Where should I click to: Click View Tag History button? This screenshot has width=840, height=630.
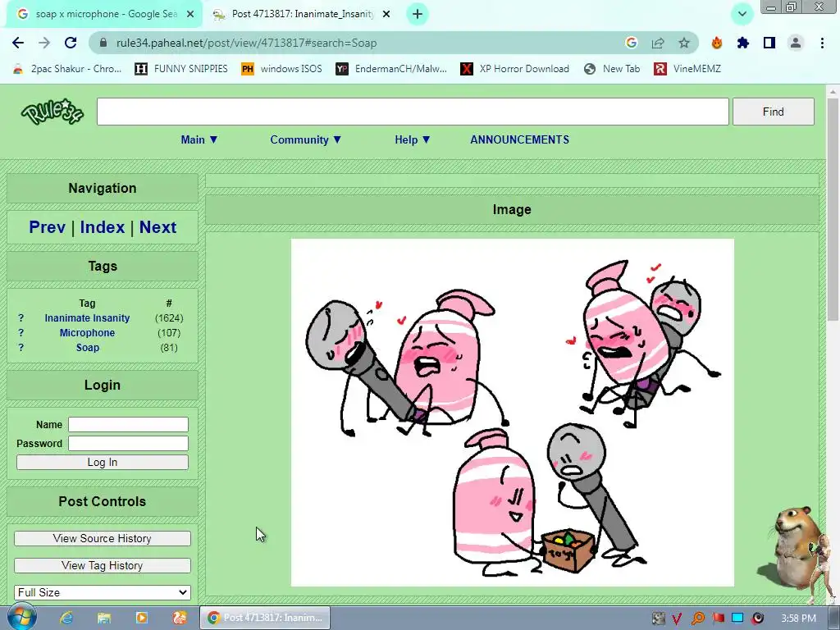103,566
